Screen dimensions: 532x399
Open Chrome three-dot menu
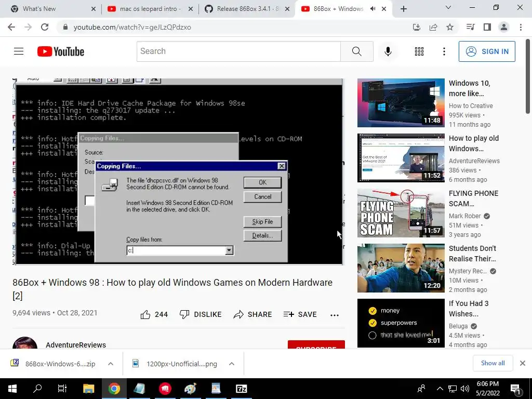(521, 27)
